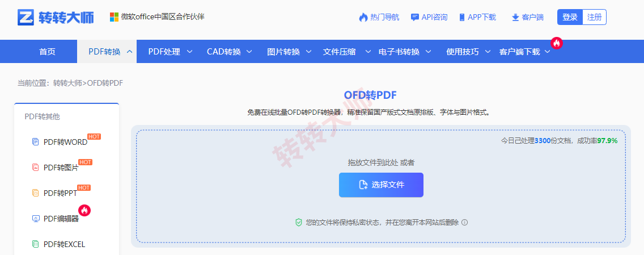Open the 热门导航 link
Screen dimensions: 644x255
[x=384, y=17]
